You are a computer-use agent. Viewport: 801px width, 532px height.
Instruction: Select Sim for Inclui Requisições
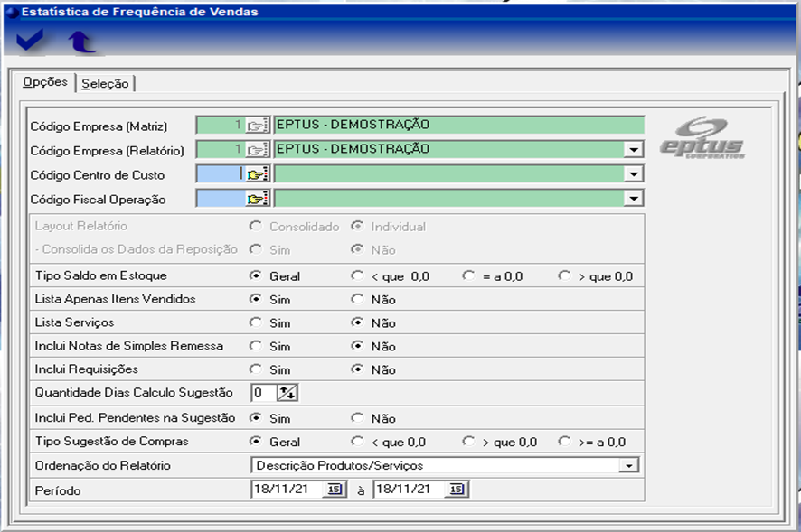tap(256, 369)
